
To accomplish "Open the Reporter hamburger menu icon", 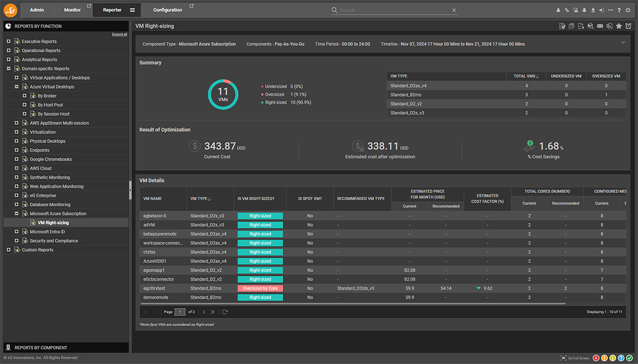I will pyautogui.click(x=132, y=10).
